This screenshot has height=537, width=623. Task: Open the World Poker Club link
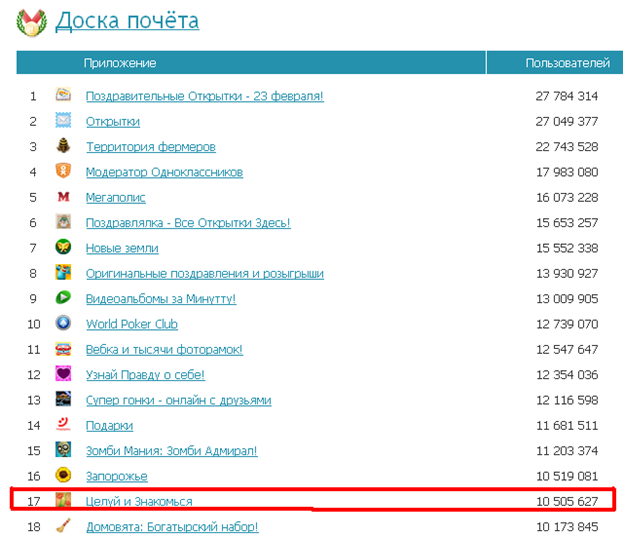tap(132, 325)
